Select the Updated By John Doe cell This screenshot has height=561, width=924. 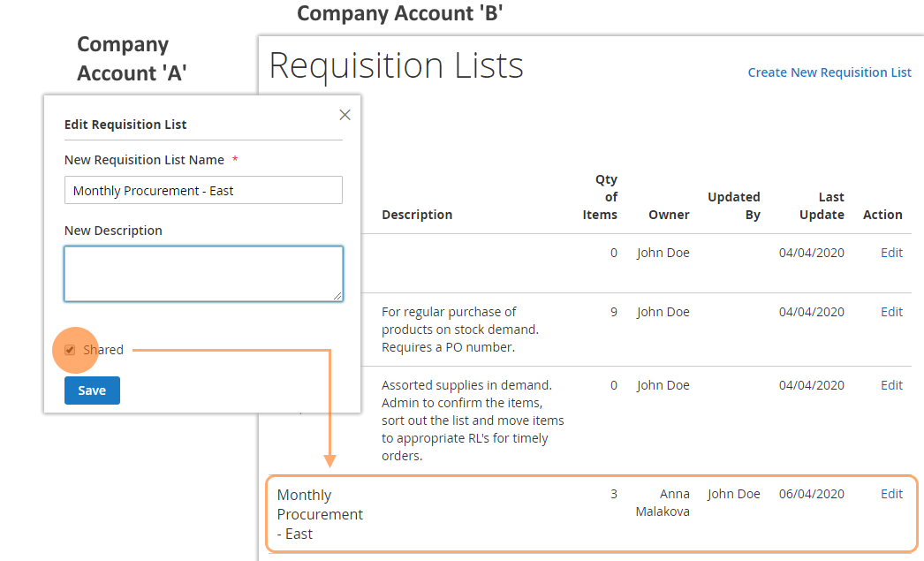[734, 494]
